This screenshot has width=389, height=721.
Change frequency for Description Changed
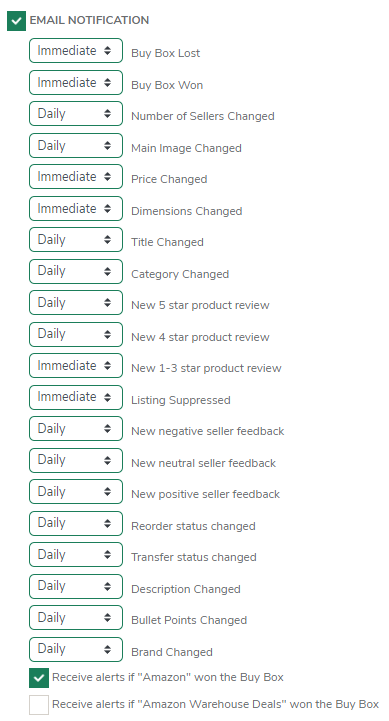[76, 586]
